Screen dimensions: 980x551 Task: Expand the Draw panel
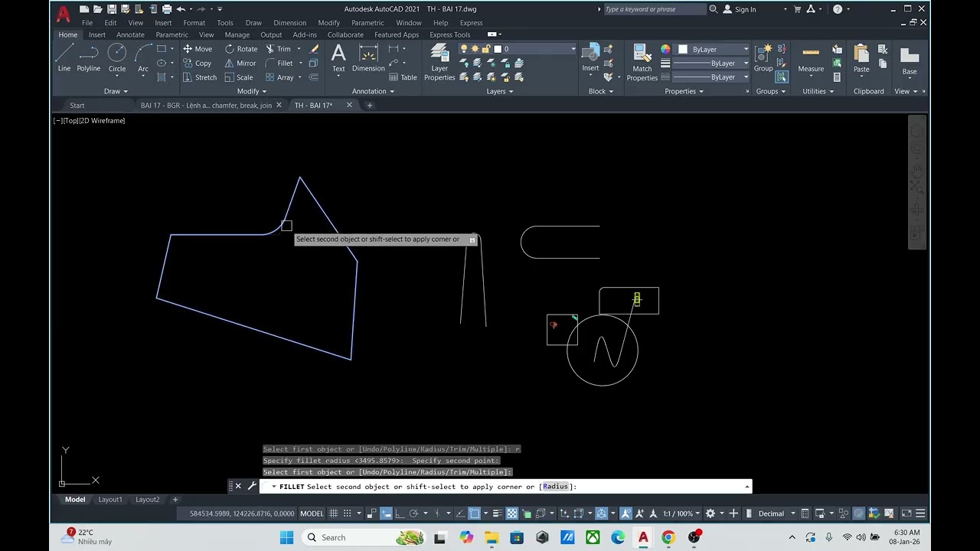116,91
